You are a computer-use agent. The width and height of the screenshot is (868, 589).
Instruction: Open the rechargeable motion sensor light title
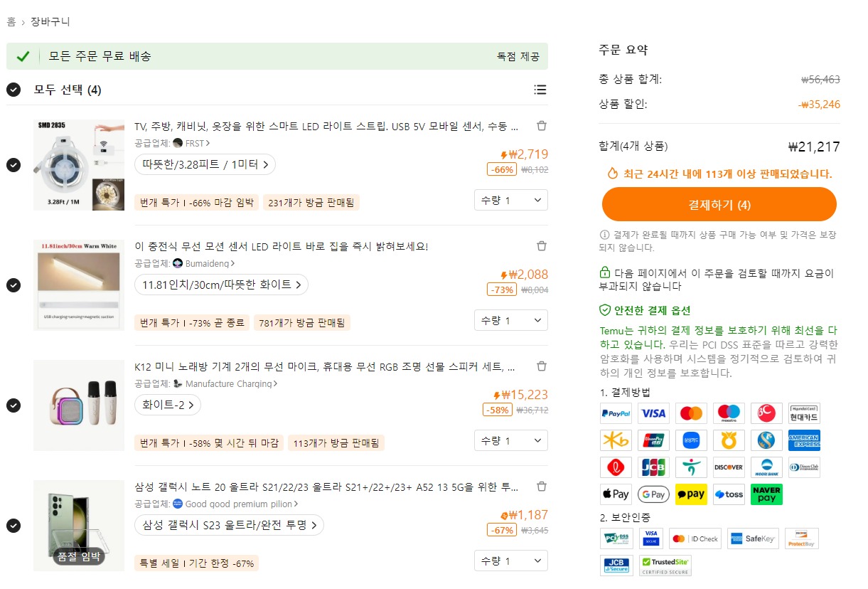tap(282, 247)
